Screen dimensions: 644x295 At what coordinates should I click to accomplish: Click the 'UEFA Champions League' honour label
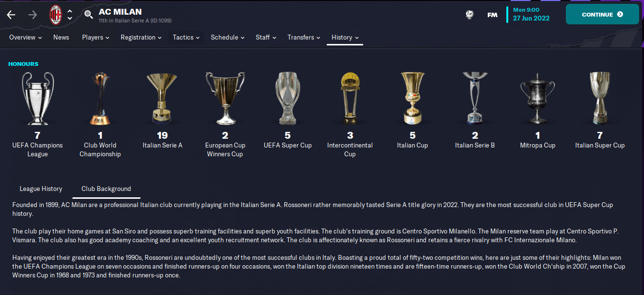[x=38, y=149]
